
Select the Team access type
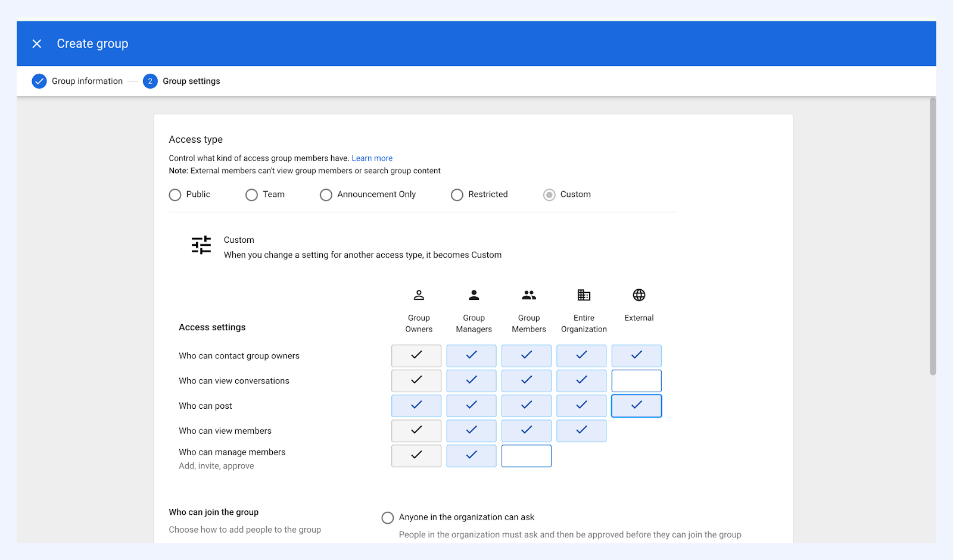252,195
